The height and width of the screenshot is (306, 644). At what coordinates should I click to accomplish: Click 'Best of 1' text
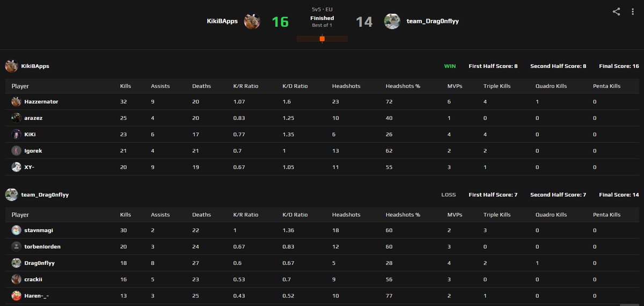pyautogui.click(x=322, y=25)
